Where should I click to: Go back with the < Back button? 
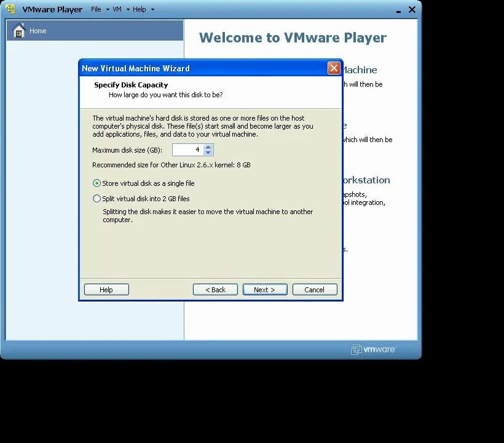click(215, 290)
